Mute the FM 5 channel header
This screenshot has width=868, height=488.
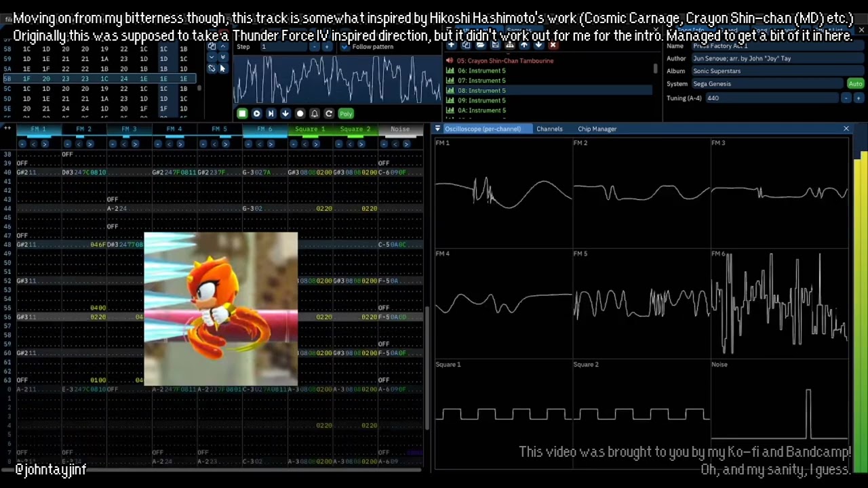pyautogui.click(x=220, y=129)
